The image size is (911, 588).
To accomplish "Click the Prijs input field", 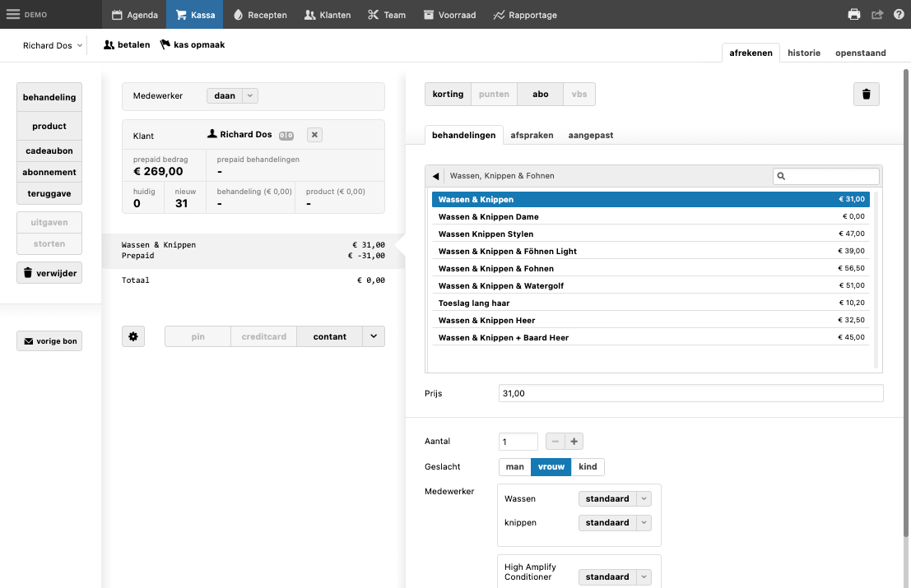I will tap(690, 394).
